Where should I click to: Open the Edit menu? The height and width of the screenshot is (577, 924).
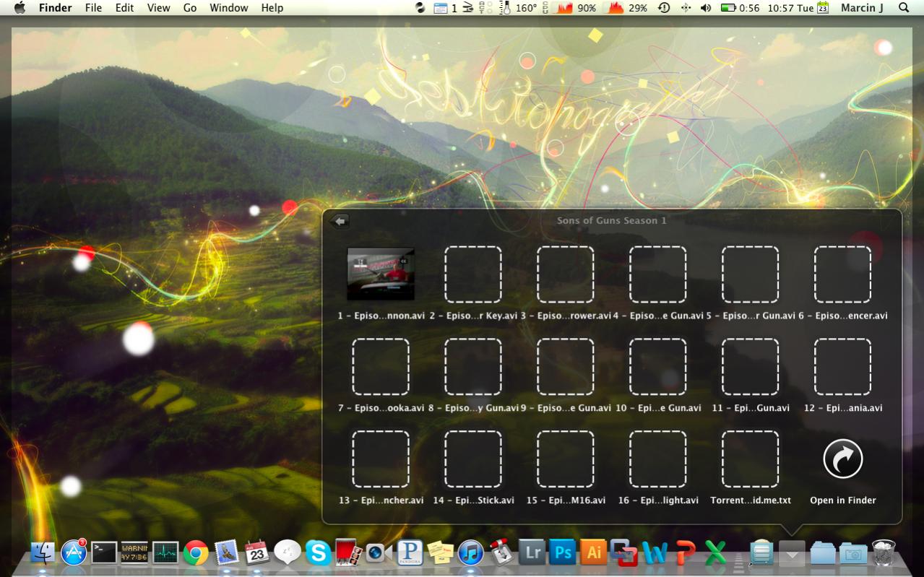(124, 8)
